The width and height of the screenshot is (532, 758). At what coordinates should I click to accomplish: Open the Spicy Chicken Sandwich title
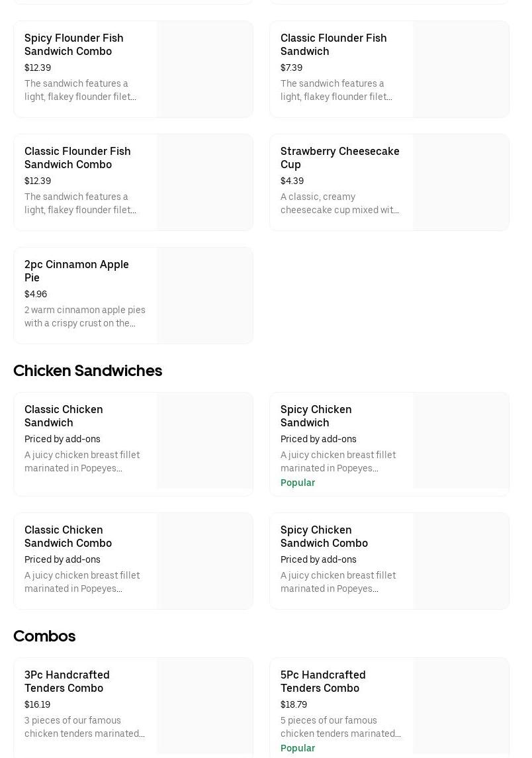point(316,416)
